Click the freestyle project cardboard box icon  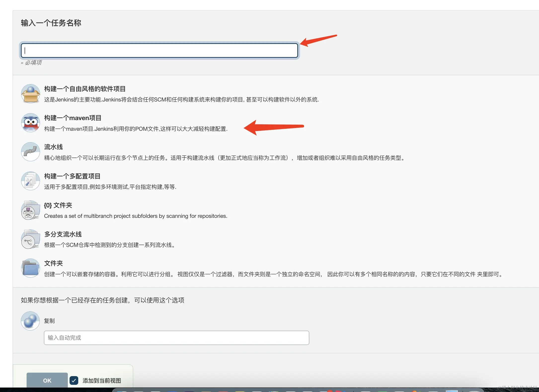pos(30,94)
